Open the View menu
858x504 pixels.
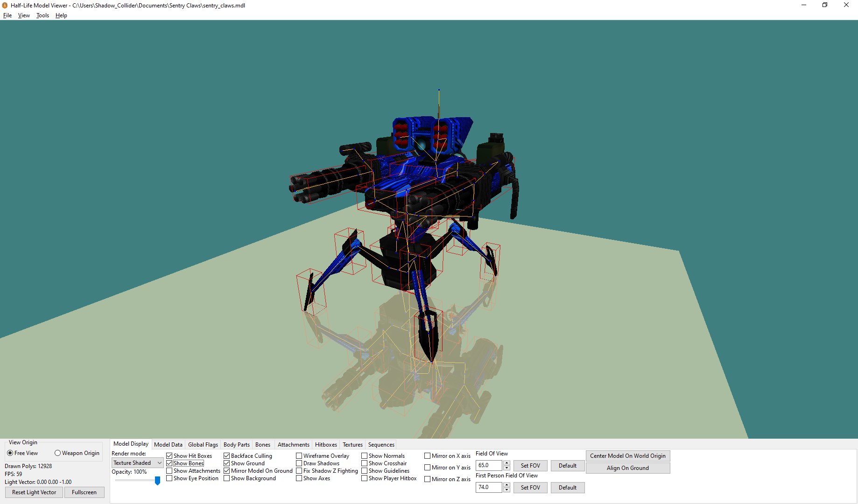24,15
